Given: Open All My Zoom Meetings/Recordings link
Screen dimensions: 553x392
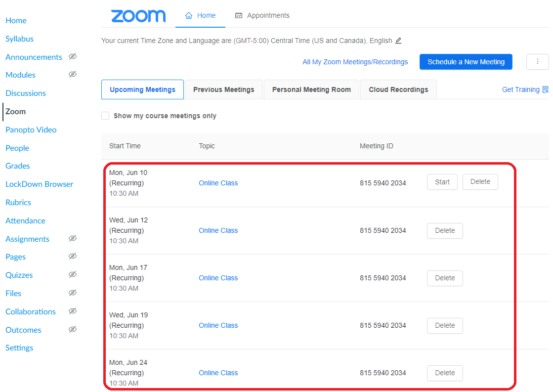Looking at the screenshot, I should pyautogui.click(x=355, y=62).
